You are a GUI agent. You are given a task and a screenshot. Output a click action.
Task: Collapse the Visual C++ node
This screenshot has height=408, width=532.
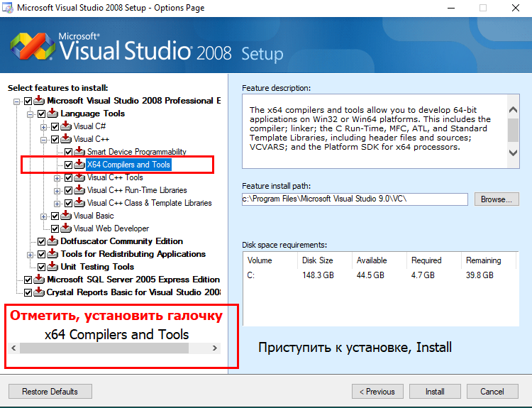coord(43,140)
